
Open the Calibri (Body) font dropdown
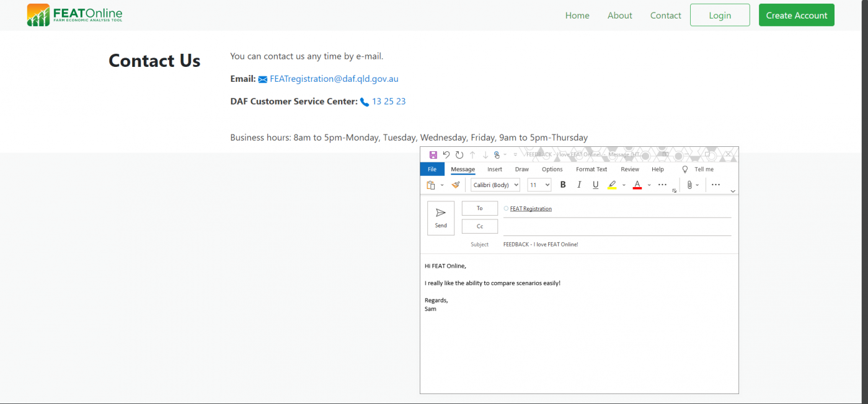[x=495, y=185]
